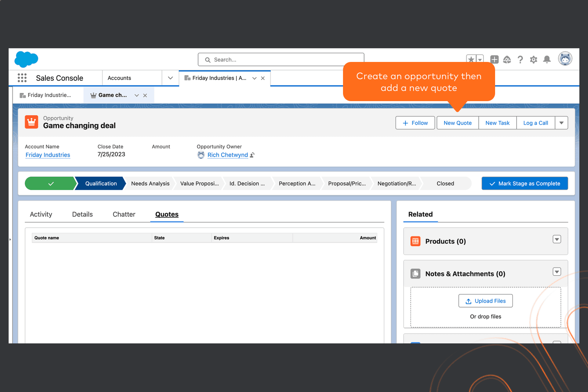Click the Or drop files text
Screen dimensions: 588x392
pos(486,317)
